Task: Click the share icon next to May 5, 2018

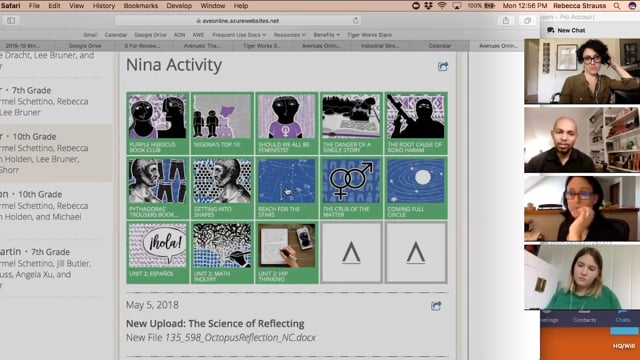Action: [436, 306]
